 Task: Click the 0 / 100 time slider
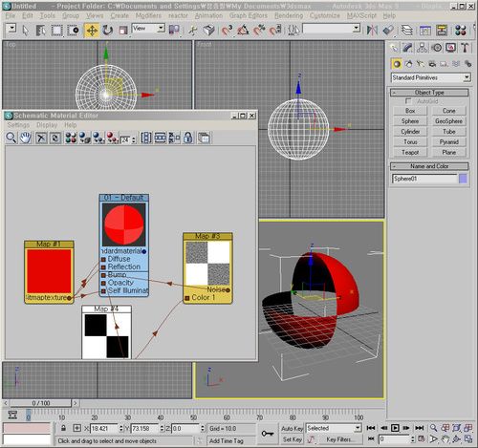click(x=41, y=403)
